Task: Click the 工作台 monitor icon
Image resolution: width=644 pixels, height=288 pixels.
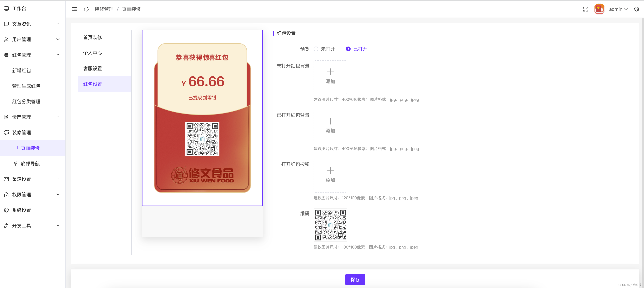Action: point(7,8)
